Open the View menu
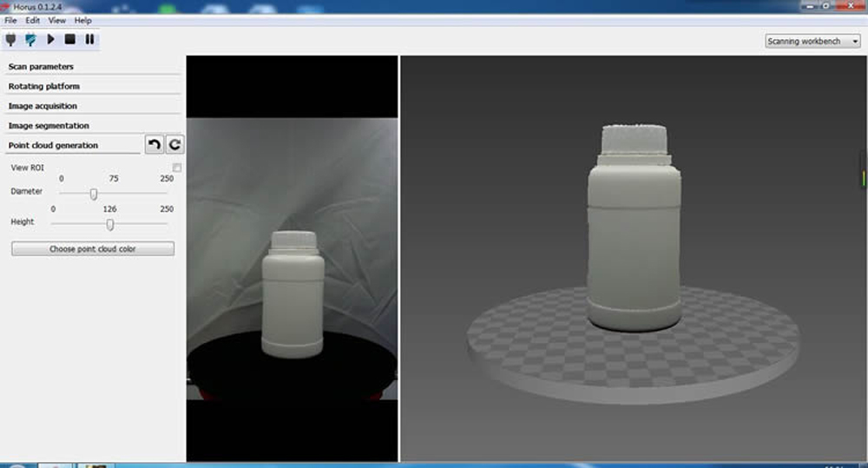Screen dimensions: 868x468 [57, 21]
